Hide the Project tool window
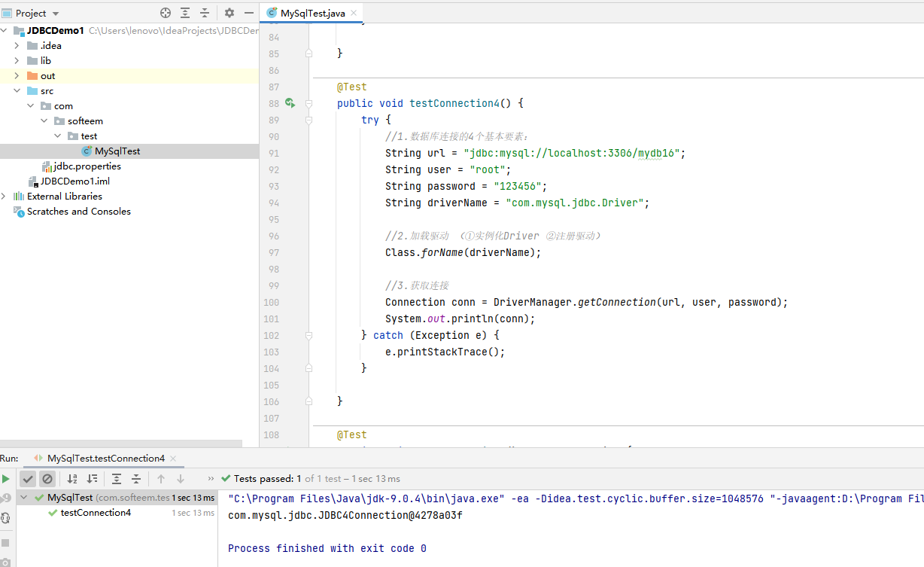 click(x=249, y=13)
